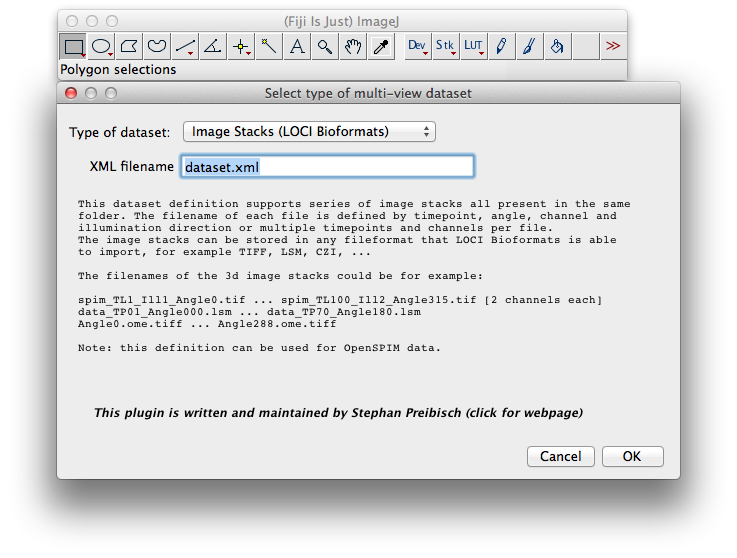
Task: Select the Pencil tool
Action: (x=502, y=46)
